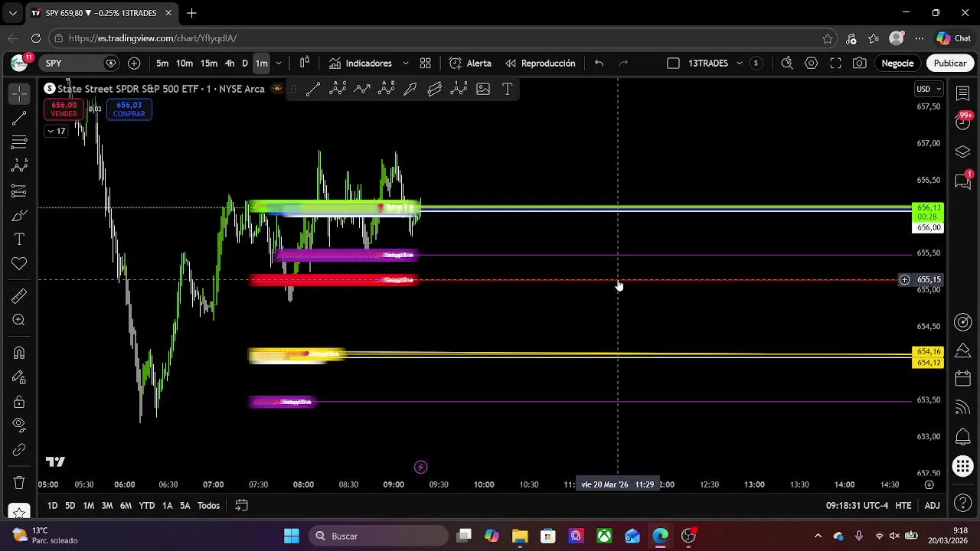Open the alerts clock icon with 99+ badge
980x551 pixels.
tap(963, 122)
